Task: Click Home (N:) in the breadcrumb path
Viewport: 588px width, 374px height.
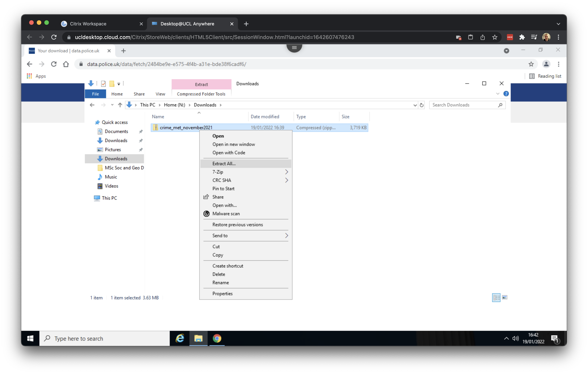Action: 174,105
